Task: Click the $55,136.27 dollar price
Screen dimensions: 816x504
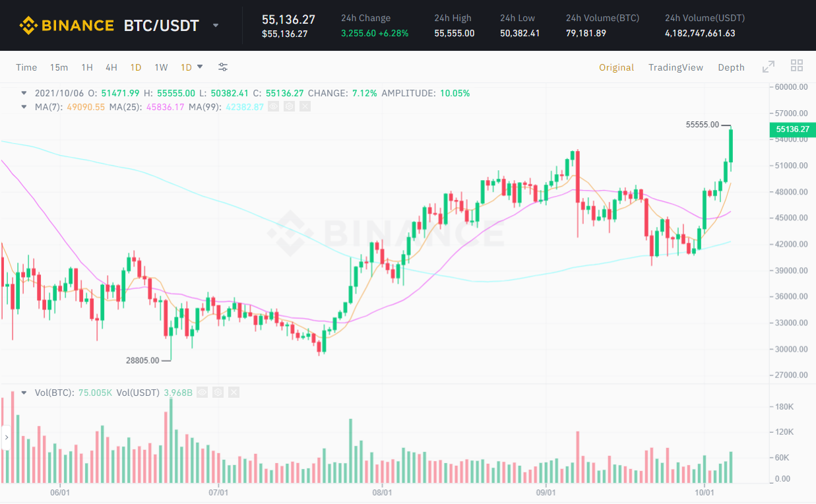Action: [285, 34]
